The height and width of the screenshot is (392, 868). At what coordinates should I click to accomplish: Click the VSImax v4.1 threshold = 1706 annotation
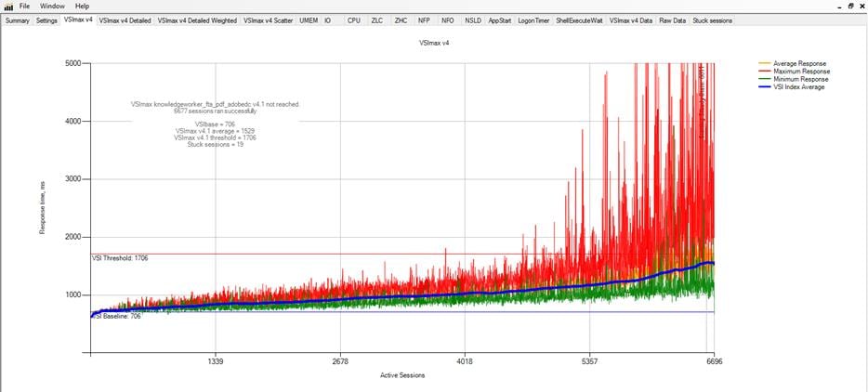click(x=216, y=137)
